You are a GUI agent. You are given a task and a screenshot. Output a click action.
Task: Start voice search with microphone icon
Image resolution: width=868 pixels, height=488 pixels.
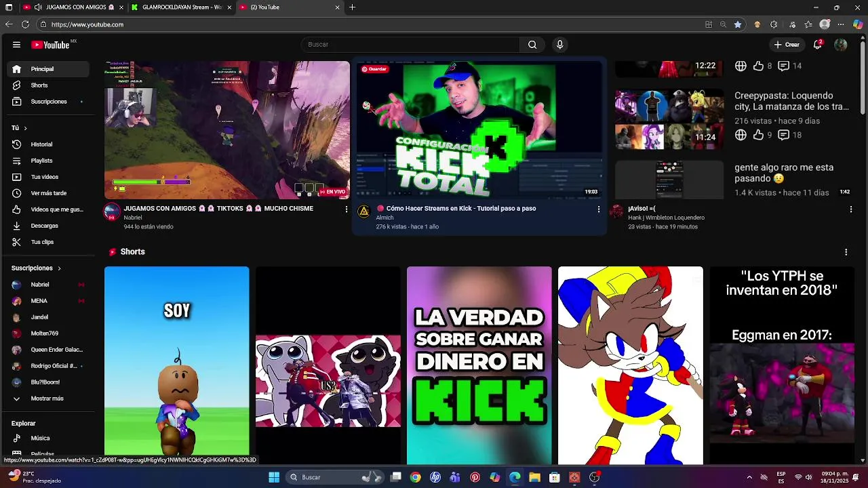click(x=559, y=45)
